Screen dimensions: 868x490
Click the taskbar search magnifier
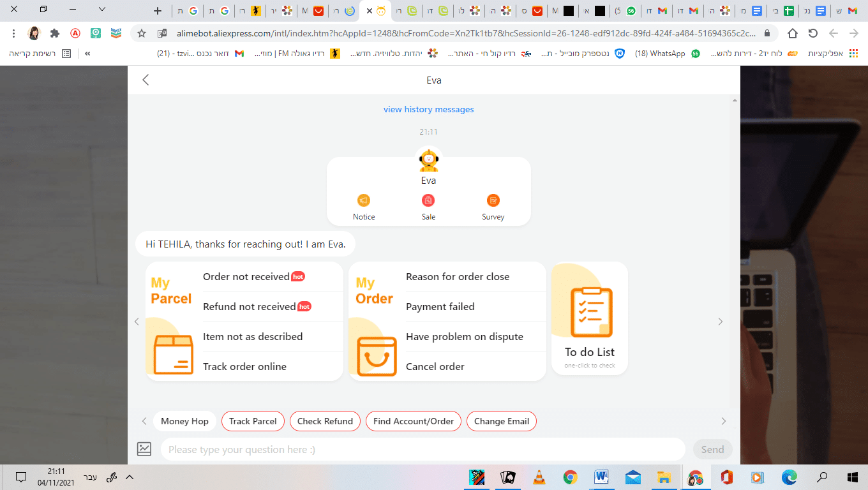point(822,477)
